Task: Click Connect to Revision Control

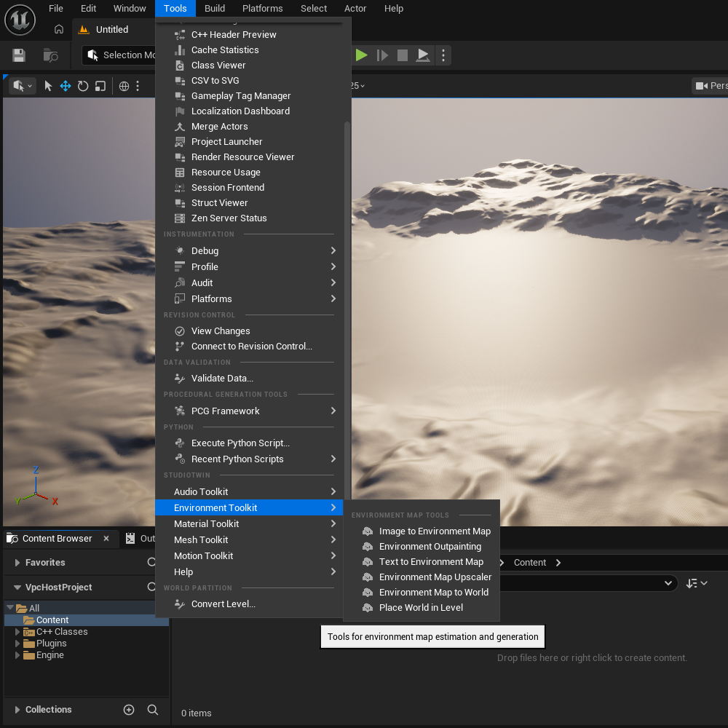Action: pyautogui.click(x=249, y=347)
